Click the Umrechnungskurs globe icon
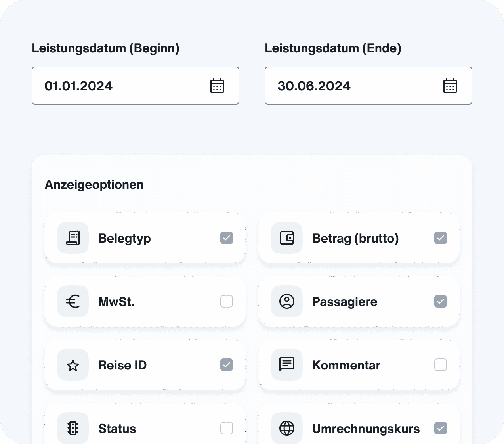 coord(287,428)
